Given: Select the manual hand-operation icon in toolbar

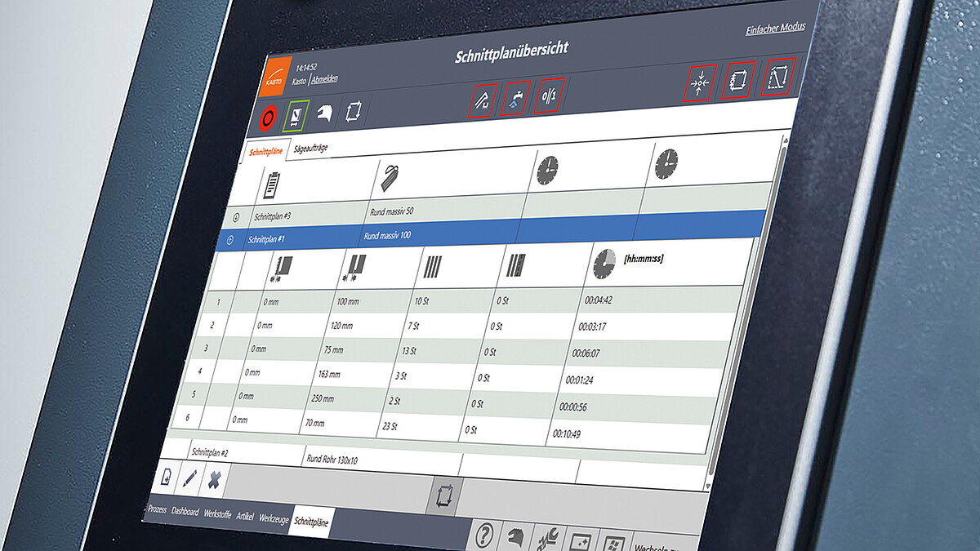Looking at the screenshot, I should [325, 115].
